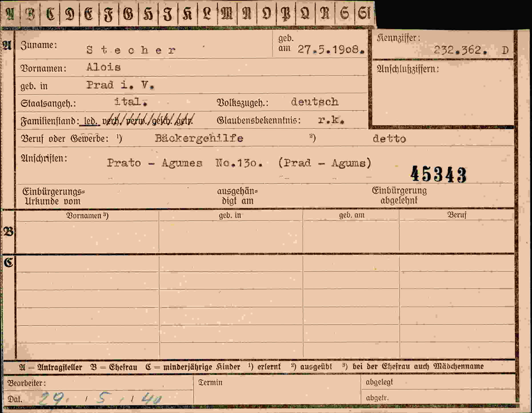Click the 'Vornamen:' label in section A
Viewport: 532px width, 413px height.
43,68
